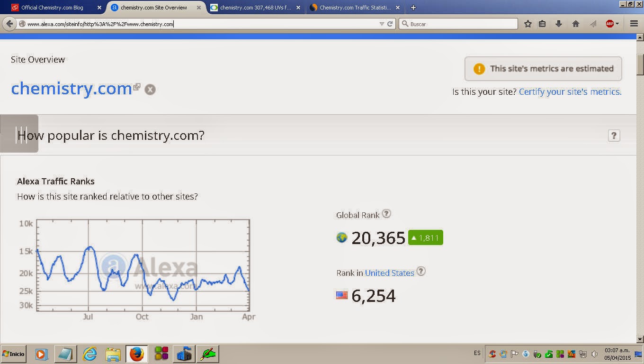This screenshot has width=644, height=364.
Task: Open the United States rank link
Action: click(389, 273)
